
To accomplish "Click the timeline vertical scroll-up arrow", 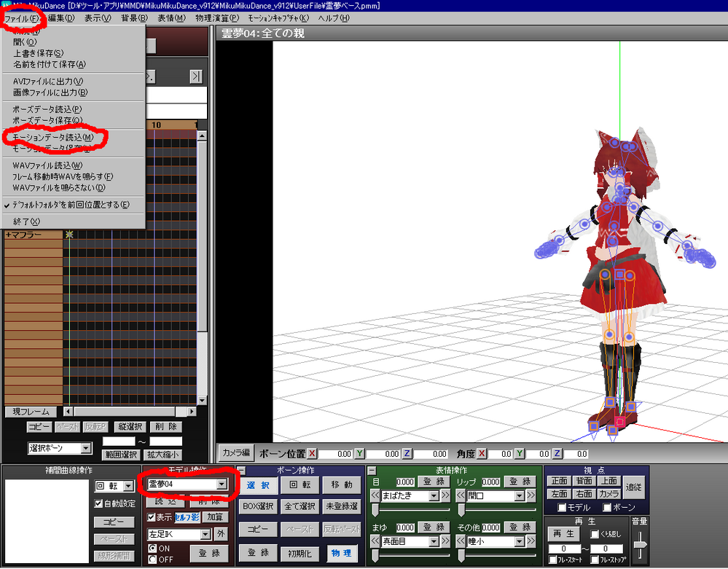I will pos(202,136).
